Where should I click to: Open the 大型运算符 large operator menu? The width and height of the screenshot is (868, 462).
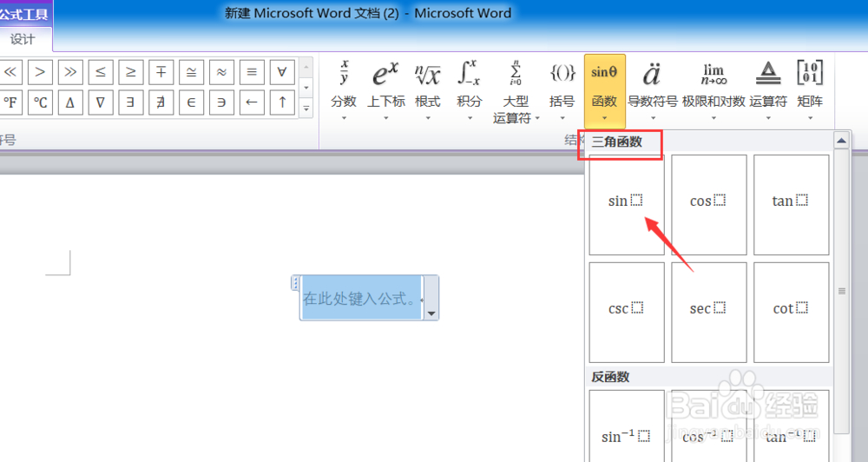[x=516, y=91]
